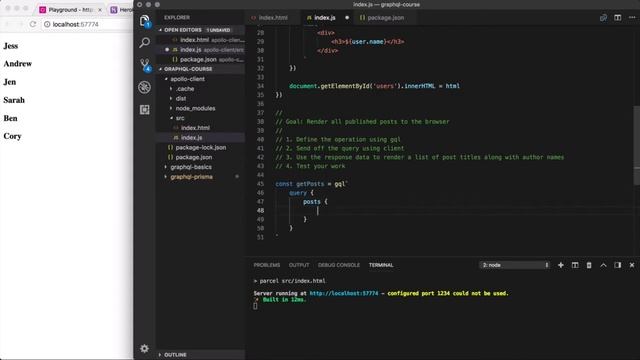Open the Search view in activity bar

(x=144, y=42)
